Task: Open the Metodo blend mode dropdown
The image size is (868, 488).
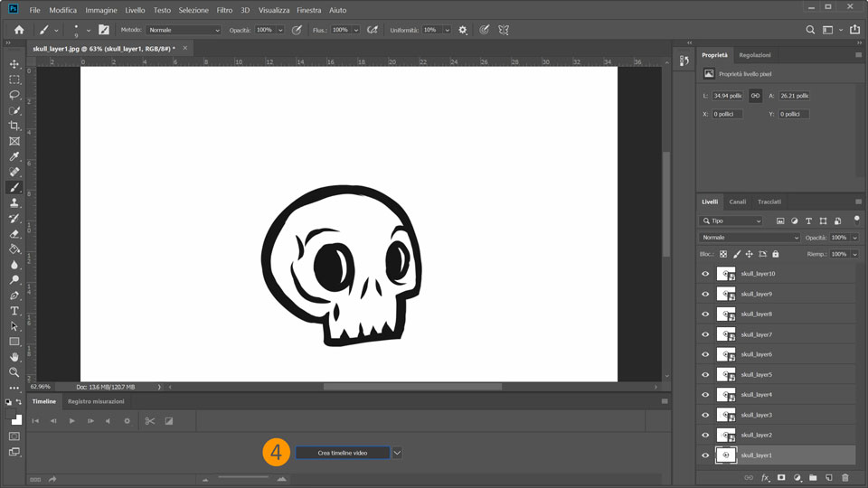Action: pyautogui.click(x=184, y=30)
